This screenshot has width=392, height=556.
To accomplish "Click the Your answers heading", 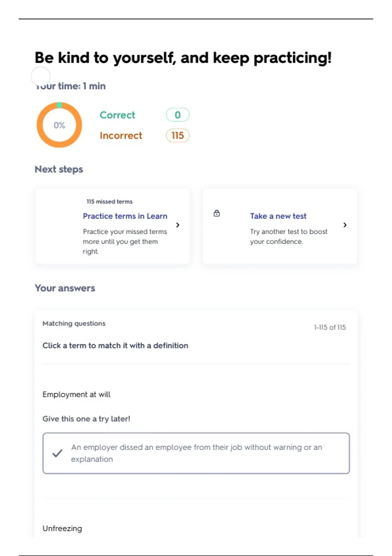I will (x=65, y=288).
